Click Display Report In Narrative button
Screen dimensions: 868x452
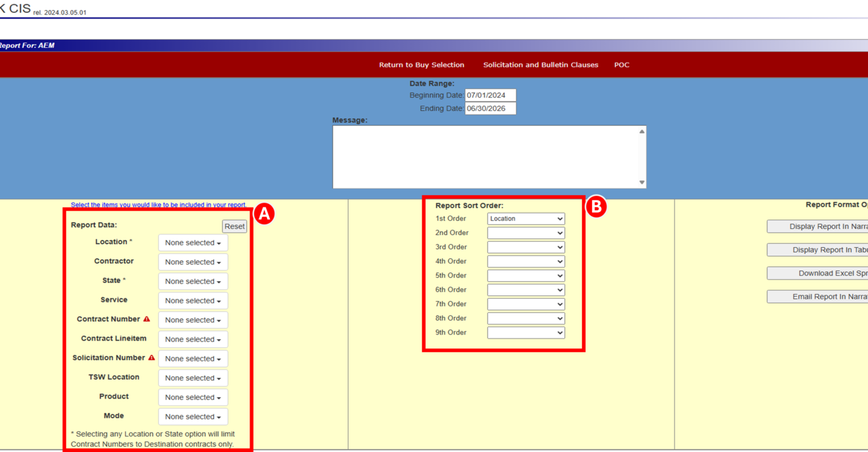point(817,226)
